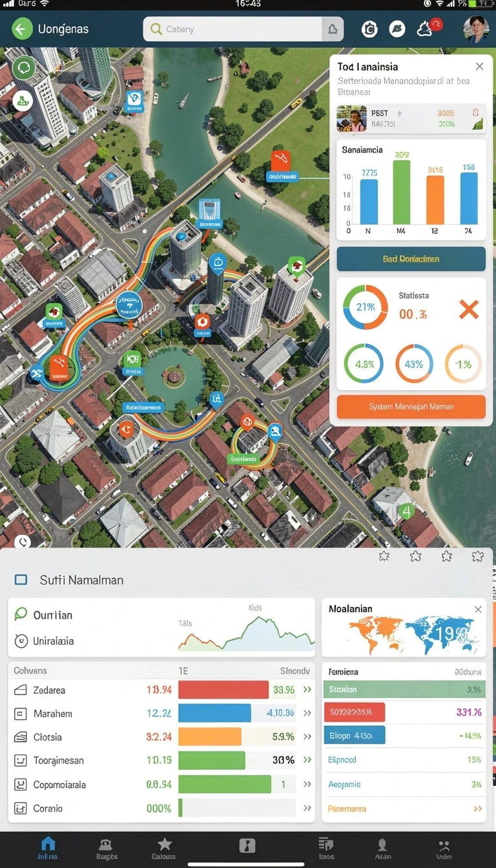
Task: Click the blue Etopo tag
Action: pos(353,735)
